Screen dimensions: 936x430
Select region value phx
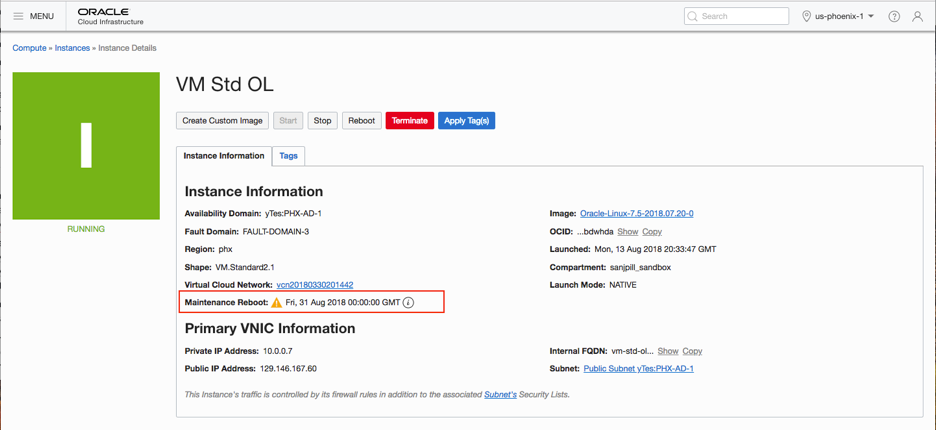click(225, 249)
